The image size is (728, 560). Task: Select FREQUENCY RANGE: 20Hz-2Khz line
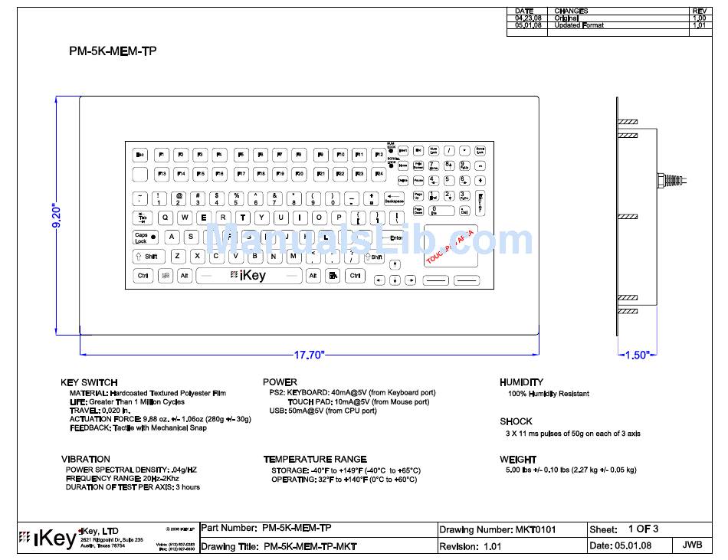[122, 478]
